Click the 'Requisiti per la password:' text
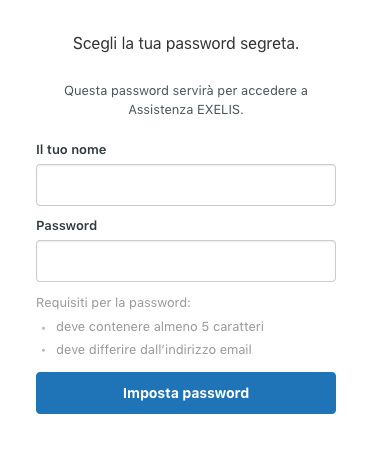 click(x=113, y=303)
